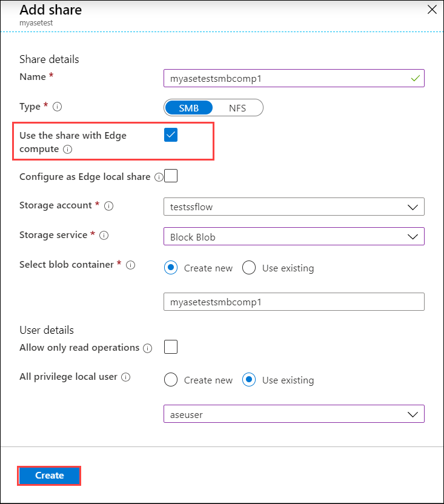
Task: Select the SMB share type
Action: pyautogui.click(x=189, y=108)
